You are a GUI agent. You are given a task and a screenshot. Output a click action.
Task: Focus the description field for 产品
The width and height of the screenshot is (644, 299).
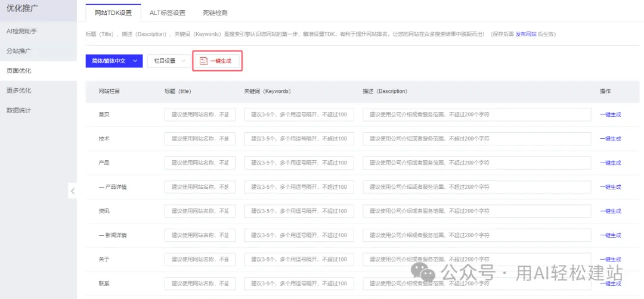[477, 163]
